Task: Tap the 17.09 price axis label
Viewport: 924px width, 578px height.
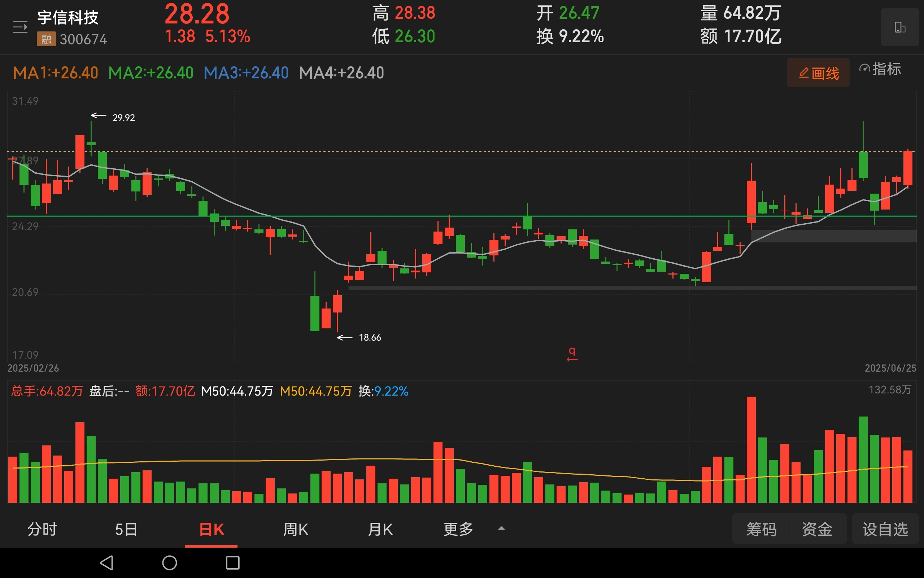Action: (x=25, y=355)
